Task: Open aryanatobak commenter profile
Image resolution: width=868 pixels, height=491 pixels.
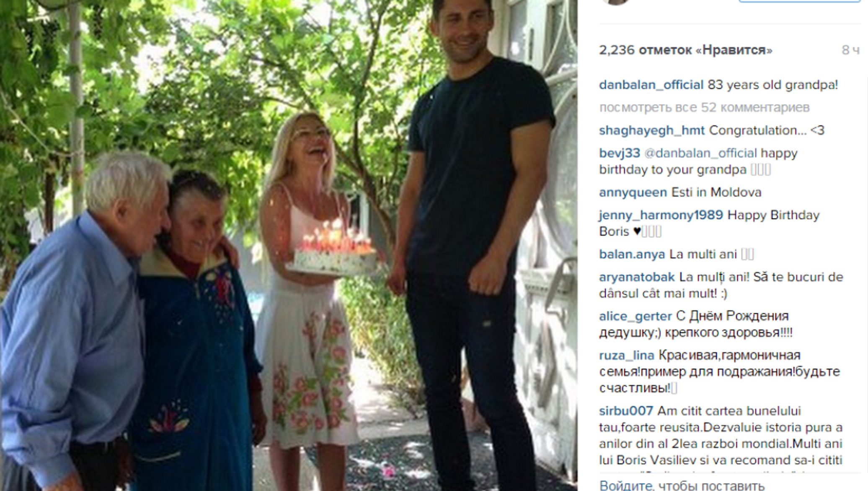Action: point(637,277)
